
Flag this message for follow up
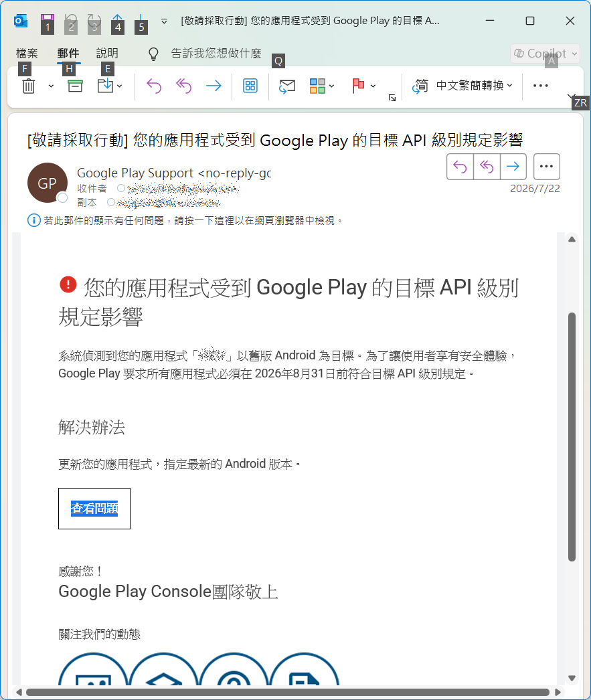358,86
